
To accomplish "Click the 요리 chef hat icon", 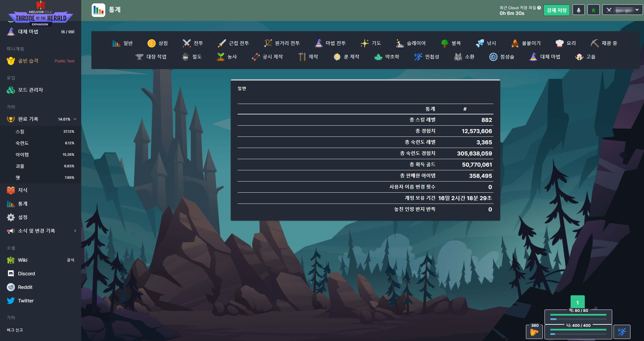I will coord(560,43).
